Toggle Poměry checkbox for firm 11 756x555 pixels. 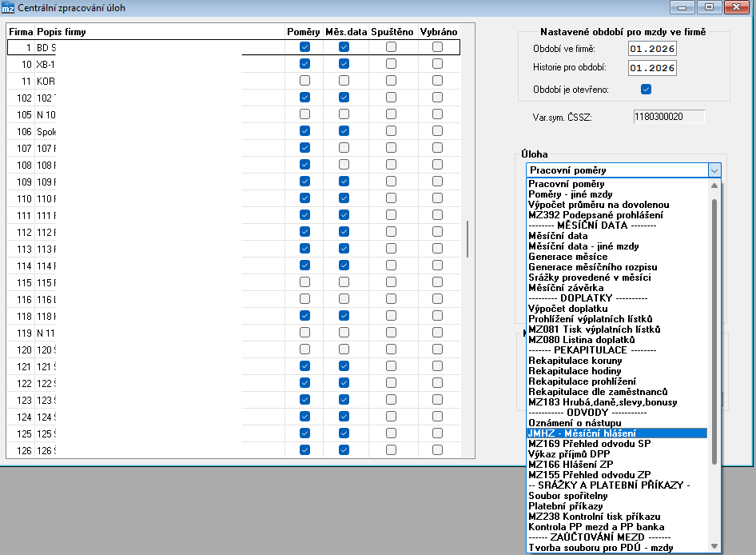pos(304,81)
